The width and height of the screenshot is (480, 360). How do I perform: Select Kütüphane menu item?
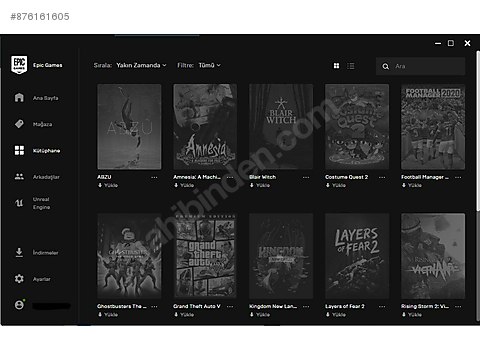coord(46,151)
